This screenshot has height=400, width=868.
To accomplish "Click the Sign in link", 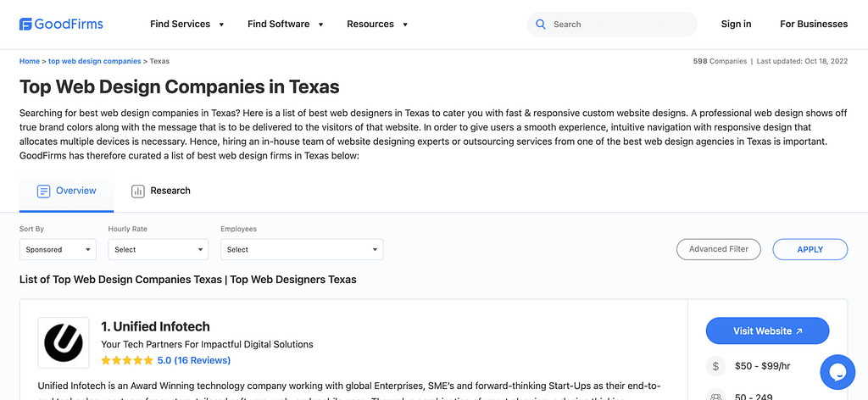I will click(x=737, y=24).
